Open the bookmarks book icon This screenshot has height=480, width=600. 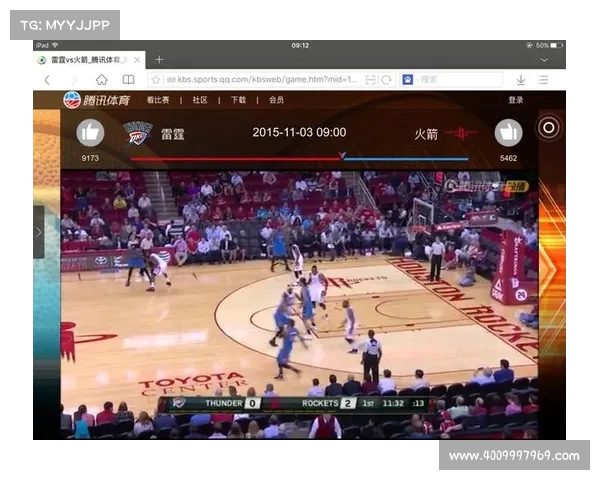(x=128, y=79)
